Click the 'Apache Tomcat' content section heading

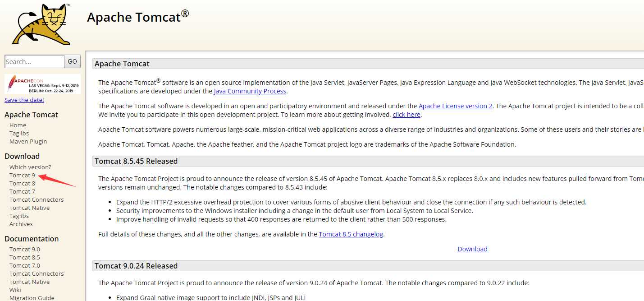click(x=122, y=64)
